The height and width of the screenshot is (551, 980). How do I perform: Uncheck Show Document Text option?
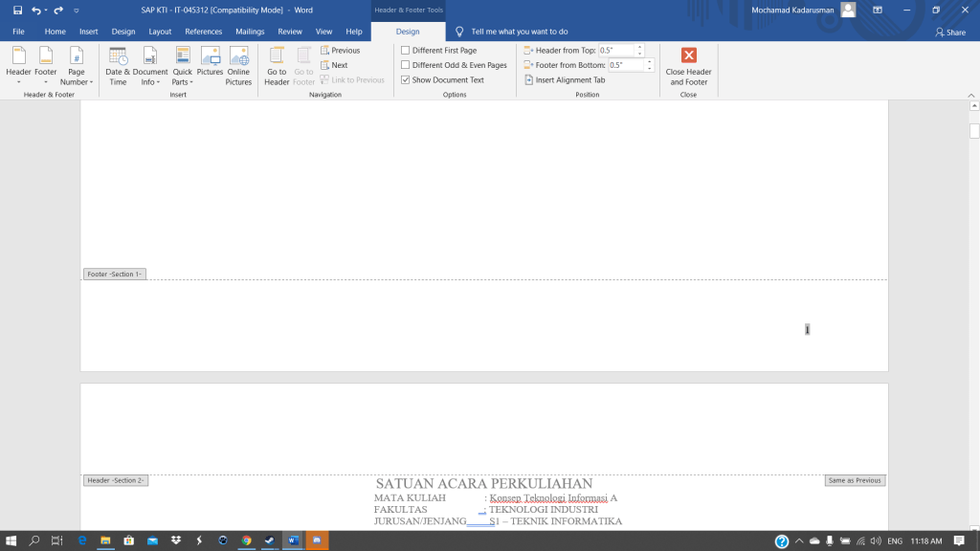406,80
